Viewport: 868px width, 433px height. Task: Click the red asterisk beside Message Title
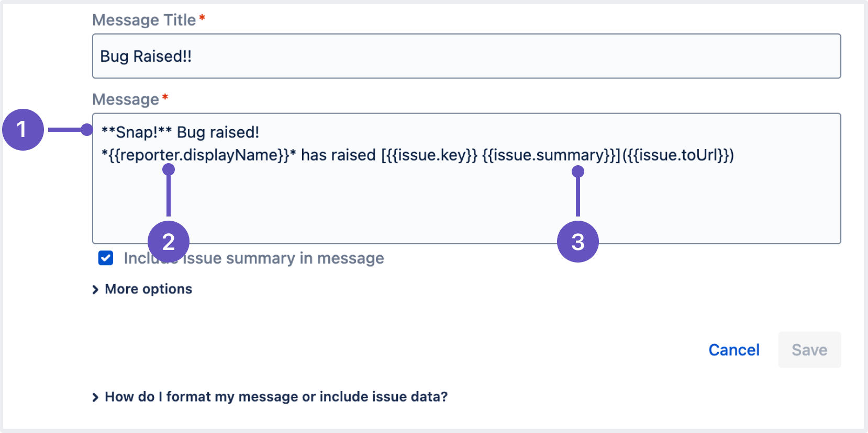pos(202,17)
